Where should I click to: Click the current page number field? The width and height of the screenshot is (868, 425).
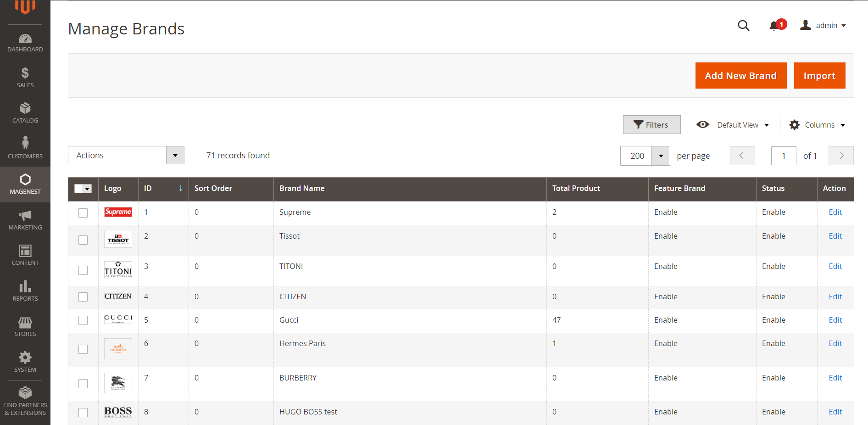tap(784, 156)
